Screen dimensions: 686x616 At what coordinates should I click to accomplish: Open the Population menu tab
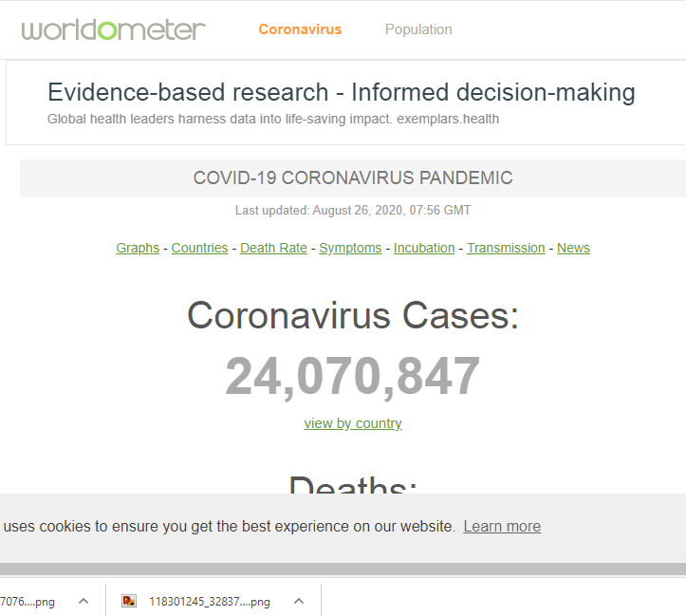pos(418,29)
